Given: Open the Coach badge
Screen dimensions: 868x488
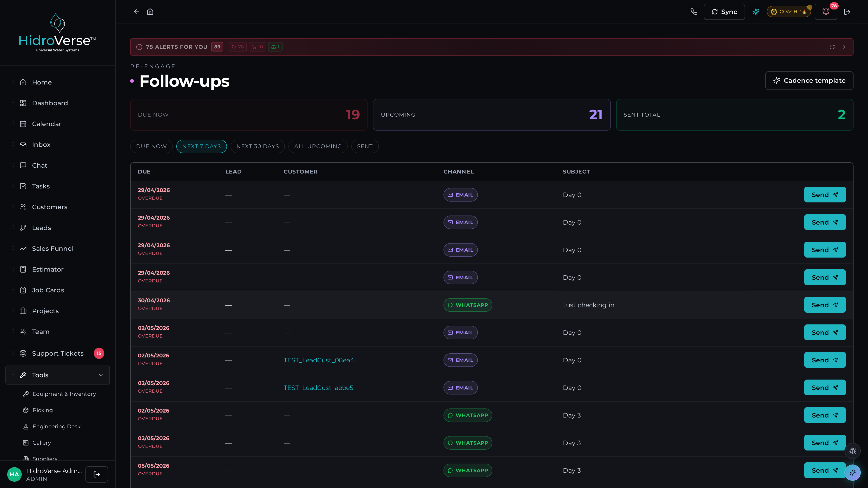Looking at the screenshot, I should pos(788,12).
